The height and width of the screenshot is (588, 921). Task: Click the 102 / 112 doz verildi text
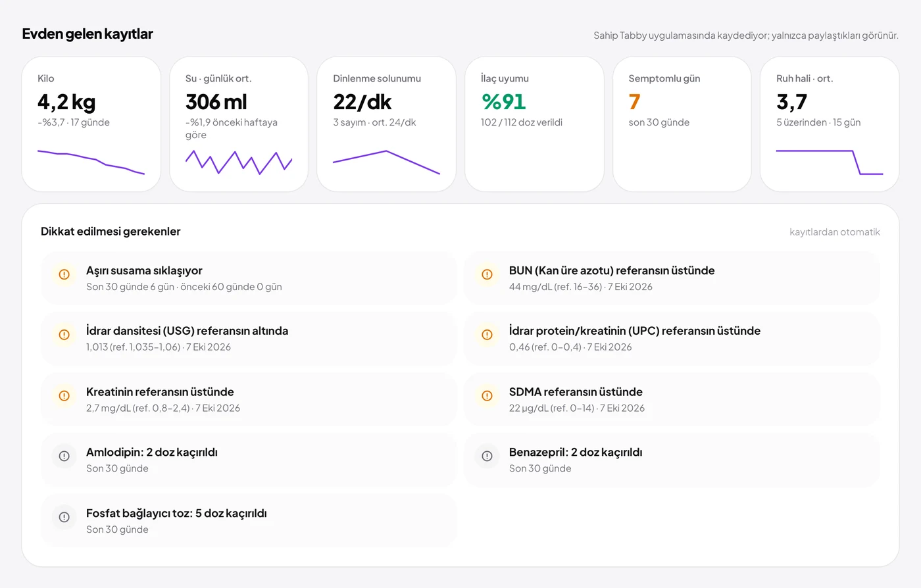click(x=522, y=122)
